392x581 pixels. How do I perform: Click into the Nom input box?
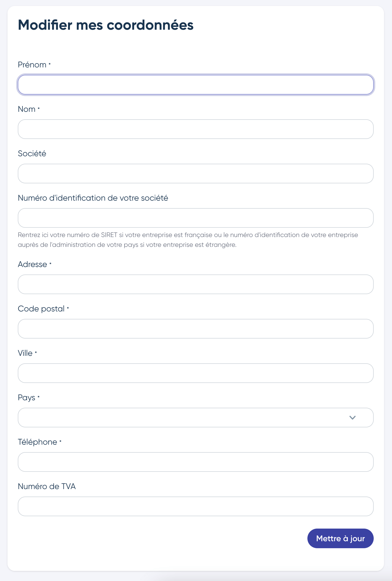(196, 129)
